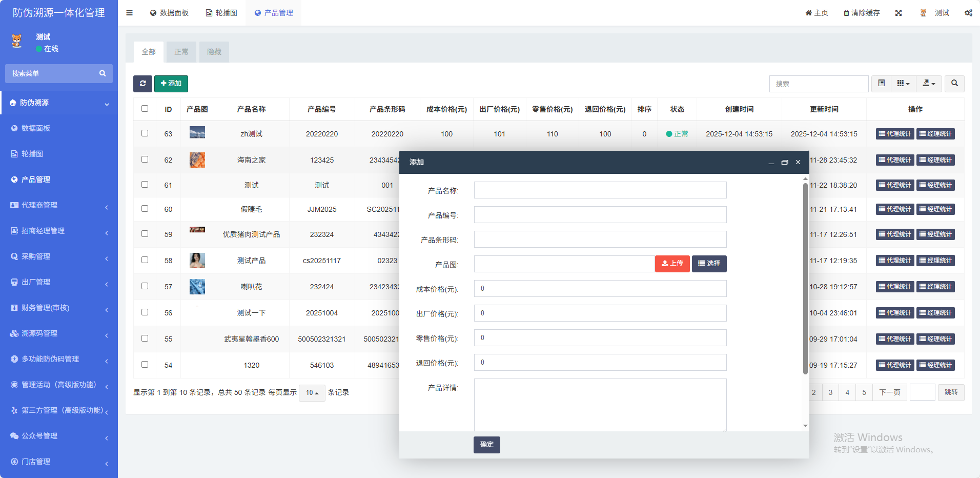
Task: Open 代理商管理 in the sidebar
Action: [59, 205]
